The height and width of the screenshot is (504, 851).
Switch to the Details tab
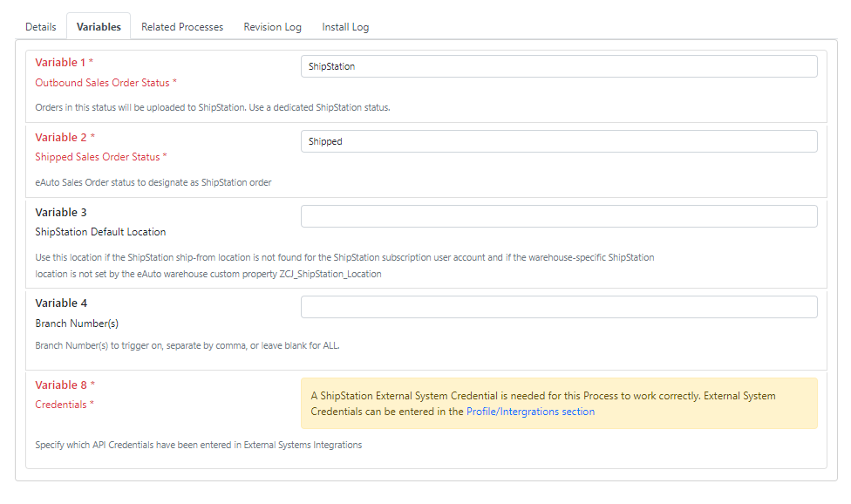41,26
